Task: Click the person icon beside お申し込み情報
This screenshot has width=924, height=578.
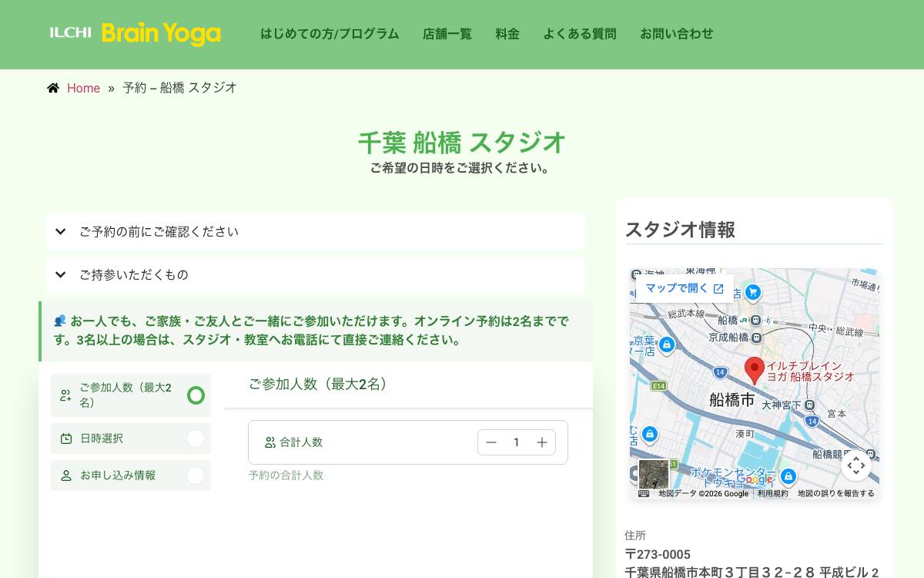Action: point(66,476)
